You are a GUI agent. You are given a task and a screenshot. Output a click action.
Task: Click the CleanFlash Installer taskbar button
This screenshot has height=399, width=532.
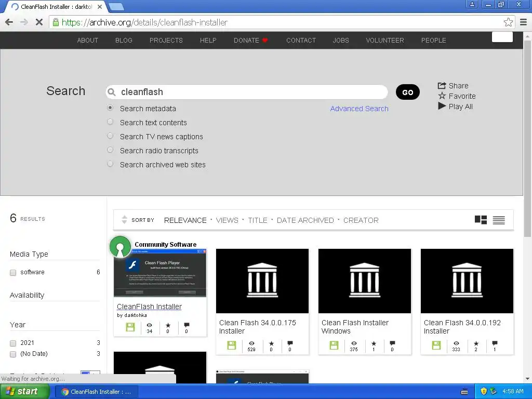(x=96, y=392)
